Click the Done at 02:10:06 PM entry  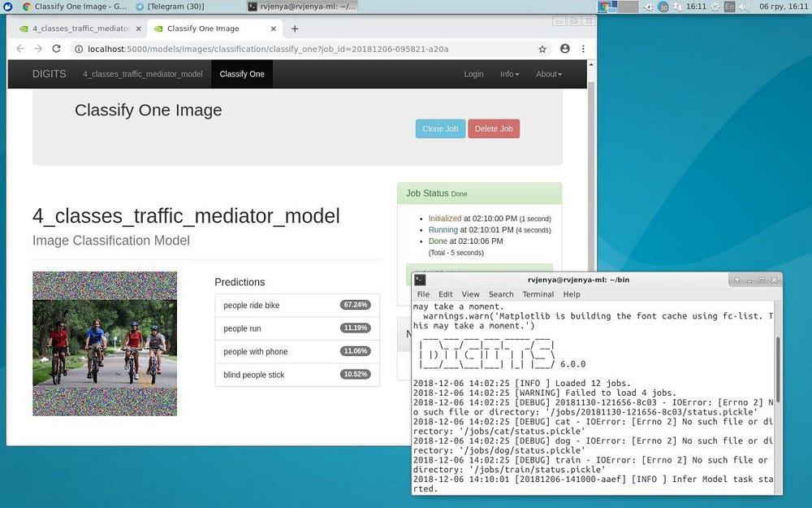coord(465,241)
